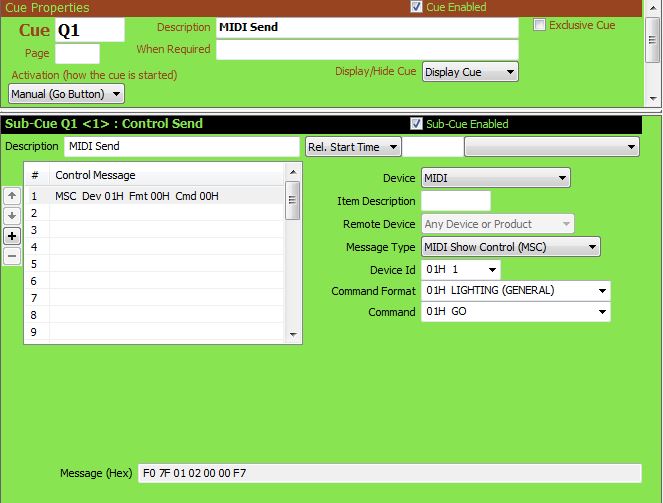Change the Message Type dropdown
Screen dimensions: 663x503
[510, 247]
